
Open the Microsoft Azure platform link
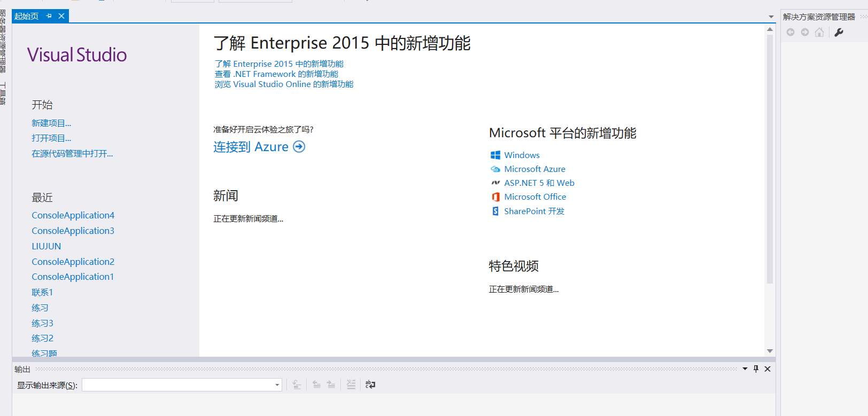point(534,169)
